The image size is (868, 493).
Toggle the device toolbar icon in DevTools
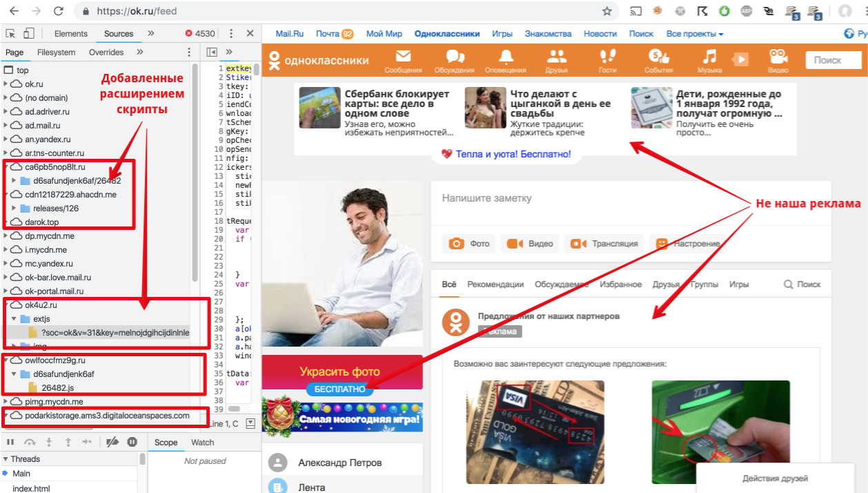point(28,33)
